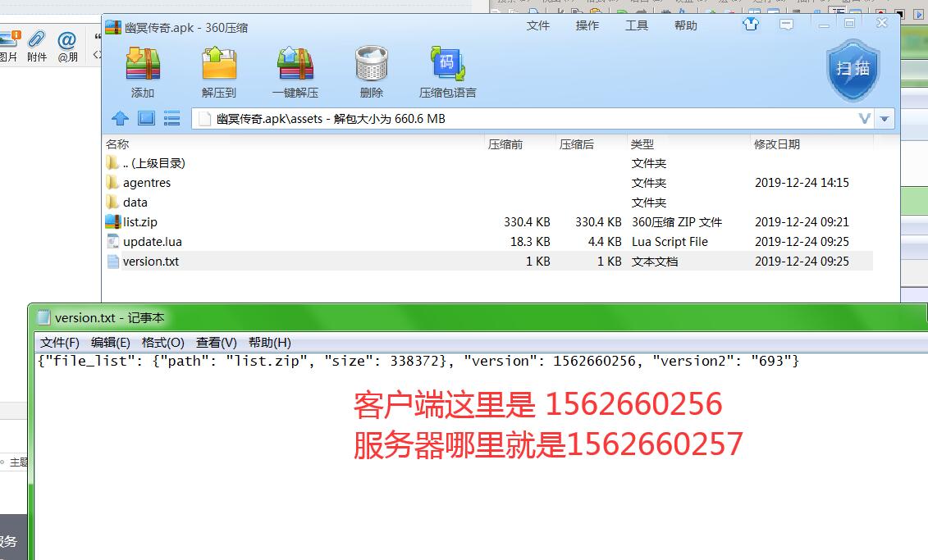The image size is (928, 560).
Task: Open the 文件 menu in 360压缩
Action: [538, 25]
